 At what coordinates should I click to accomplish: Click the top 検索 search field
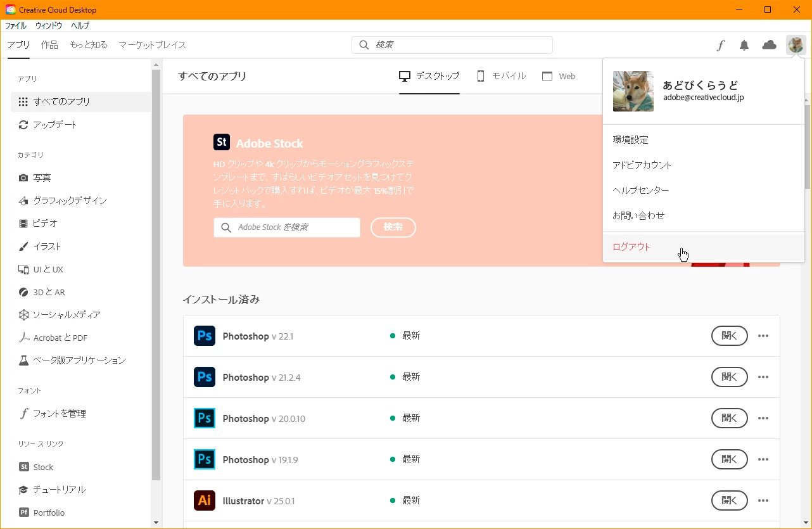pyautogui.click(x=452, y=45)
